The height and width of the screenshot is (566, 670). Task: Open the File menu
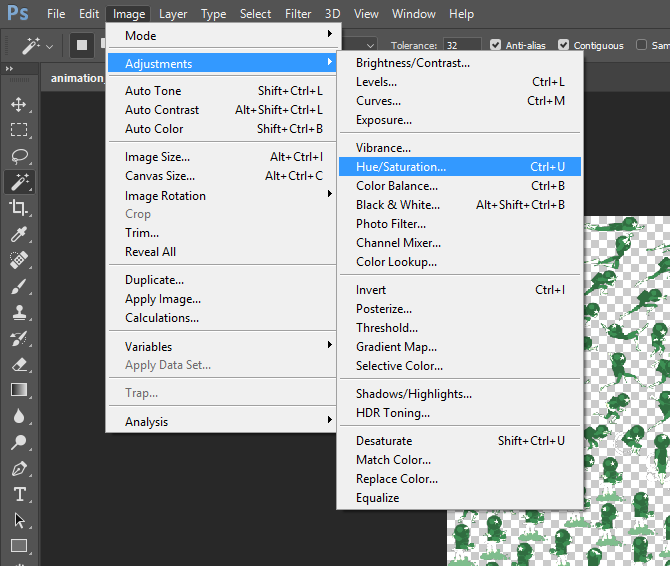click(x=56, y=14)
